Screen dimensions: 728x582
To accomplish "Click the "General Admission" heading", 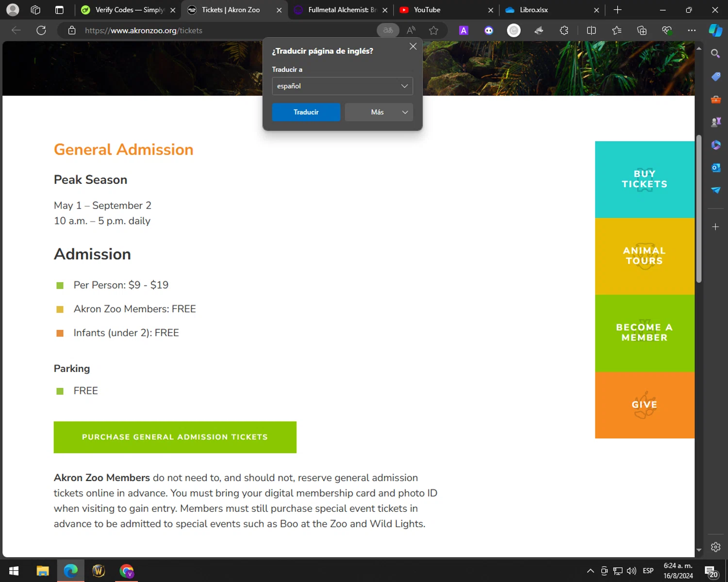I will [123, 149].
